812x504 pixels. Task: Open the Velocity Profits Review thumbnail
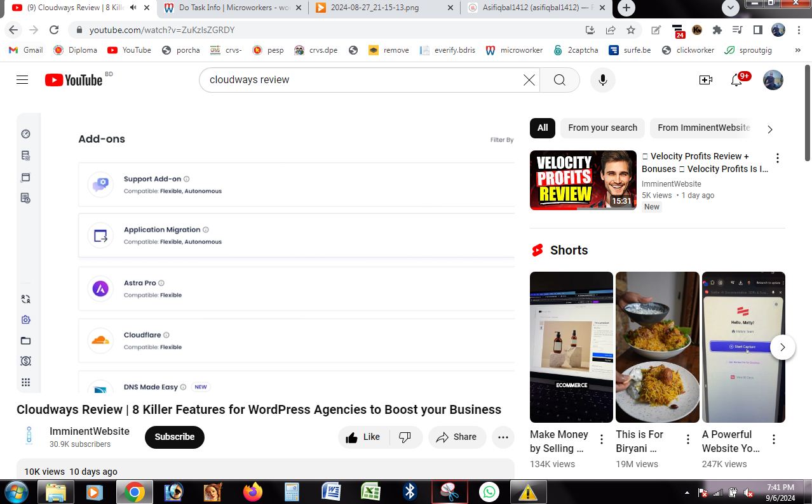[583, 180]
